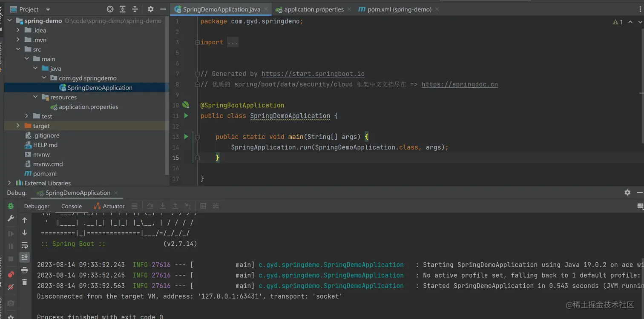Click the down arrow in console toolbar
644x319 pixels.
point(25,233)
